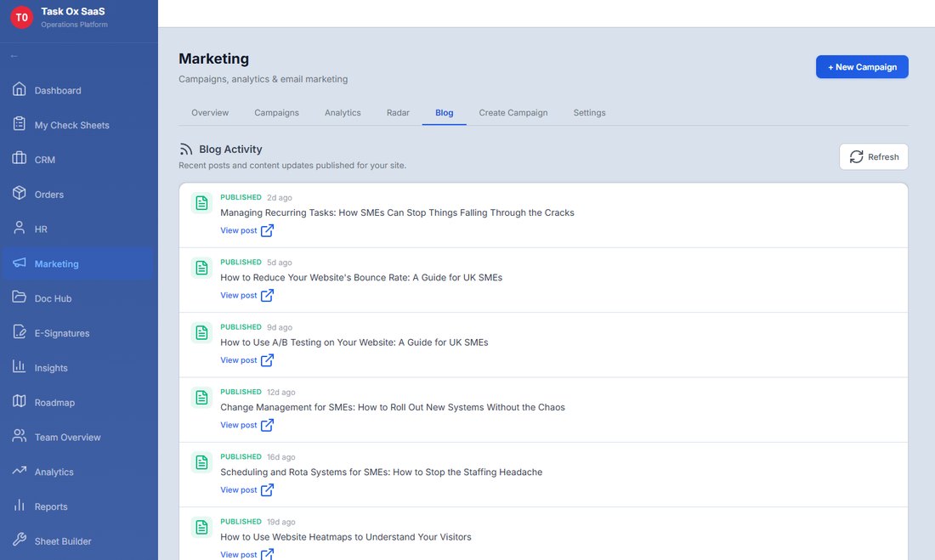Screen dimensions: 935x560
Task: Click the E-Signatures pen icon
Action: (19, 331)
